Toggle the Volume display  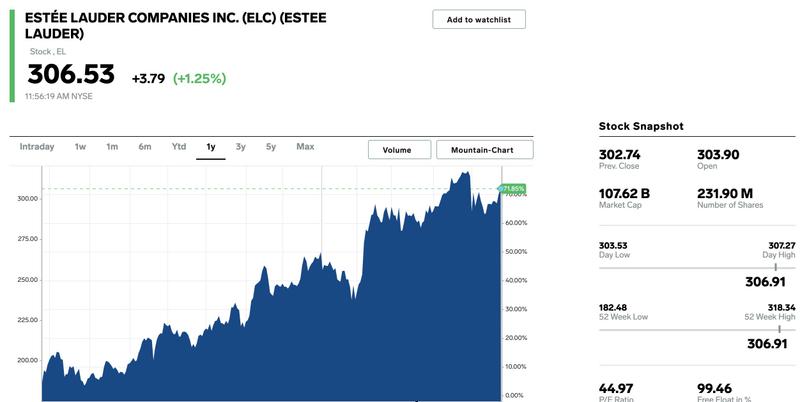(399, 150)
